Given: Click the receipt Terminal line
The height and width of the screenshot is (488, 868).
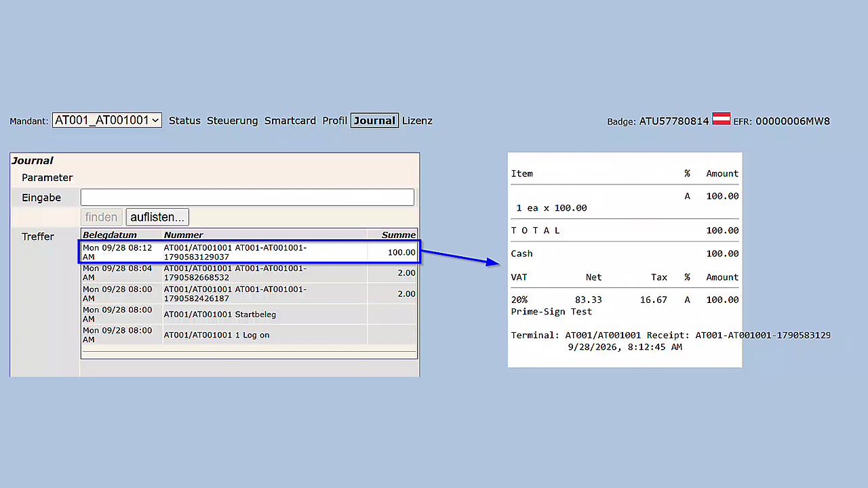Looking at the screenshot, I should [671, 335].
